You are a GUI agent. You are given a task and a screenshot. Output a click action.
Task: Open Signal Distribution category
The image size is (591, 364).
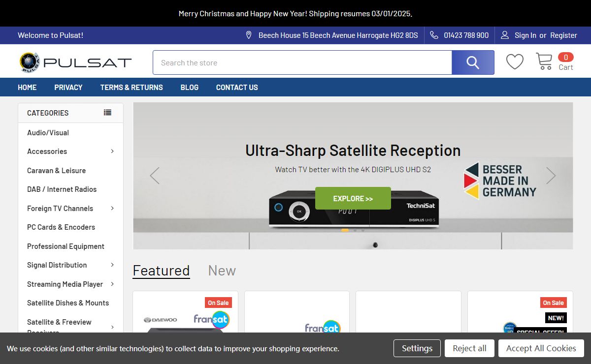[57, 265]
